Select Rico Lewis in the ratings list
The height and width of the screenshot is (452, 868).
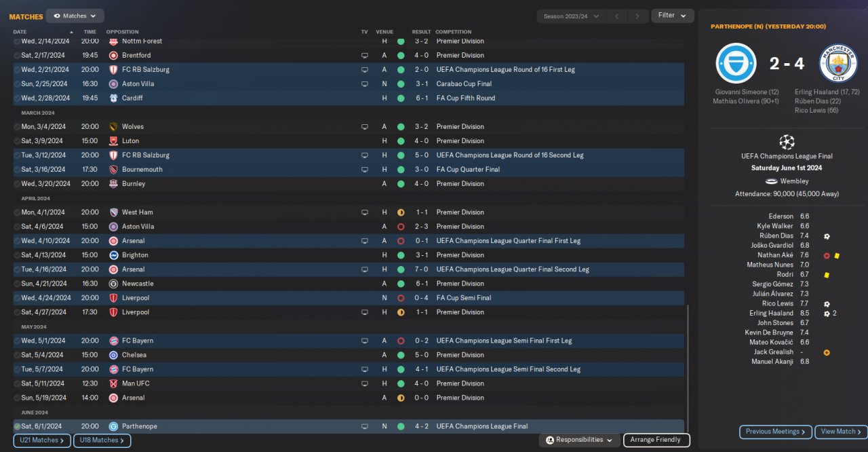777,303
